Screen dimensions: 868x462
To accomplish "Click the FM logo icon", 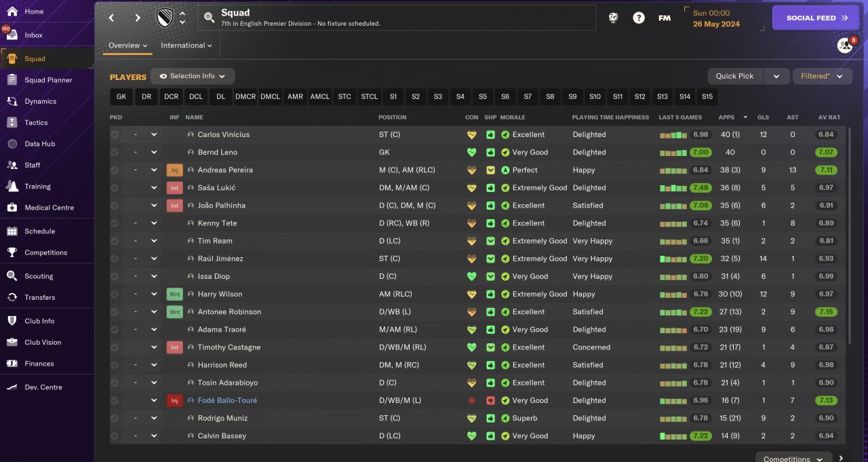I will click(665, 18).
